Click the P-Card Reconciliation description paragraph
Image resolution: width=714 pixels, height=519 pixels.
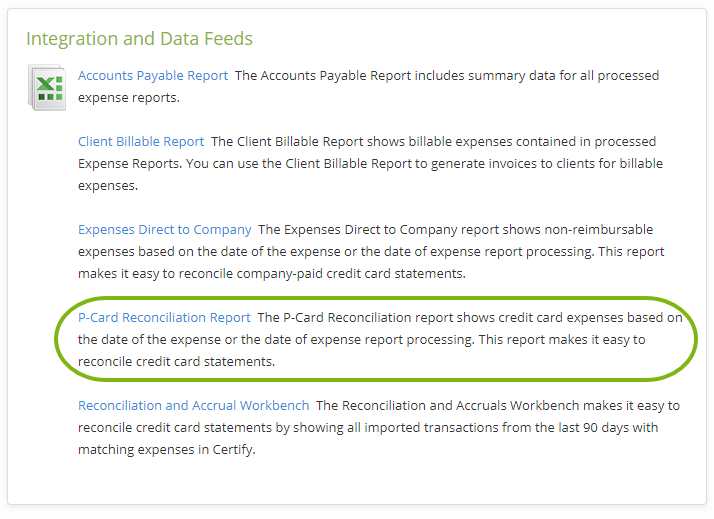pos(380,339)
